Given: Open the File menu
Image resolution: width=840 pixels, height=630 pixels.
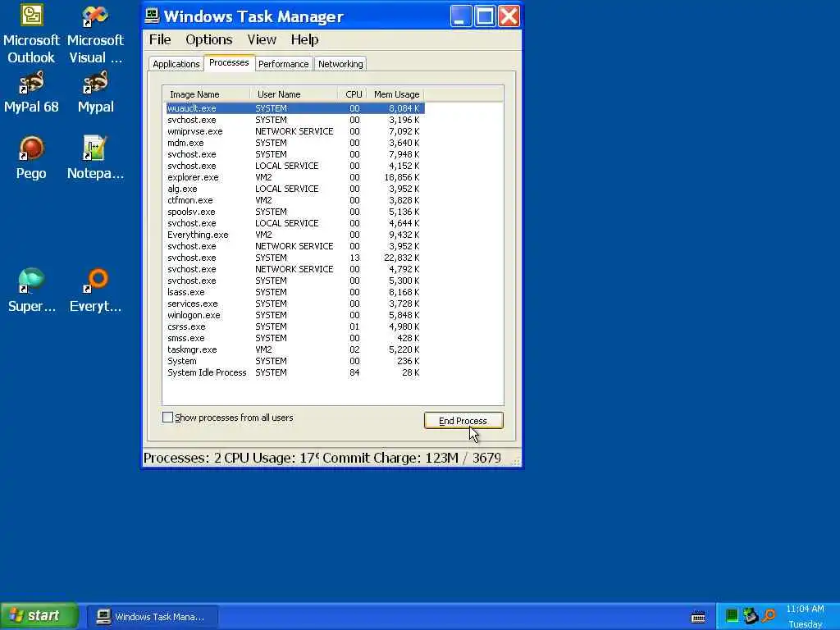Looking at the screenshot, I should pos(160,39).
